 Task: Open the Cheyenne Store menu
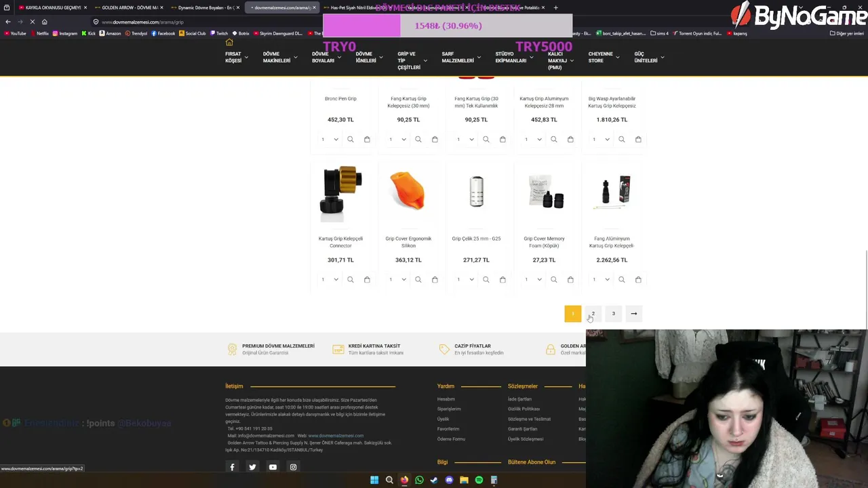tap(604, 58)
